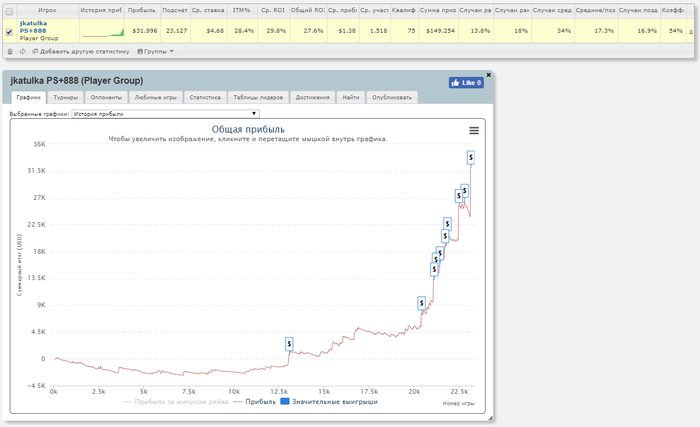
Task: Open the 'Опубликовать' tab
Action: point(392,97)
